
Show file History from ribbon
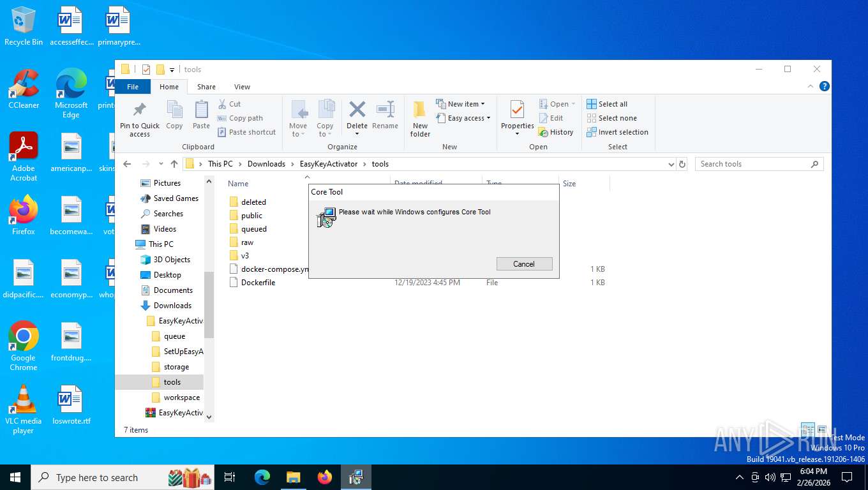coord(556,132)
